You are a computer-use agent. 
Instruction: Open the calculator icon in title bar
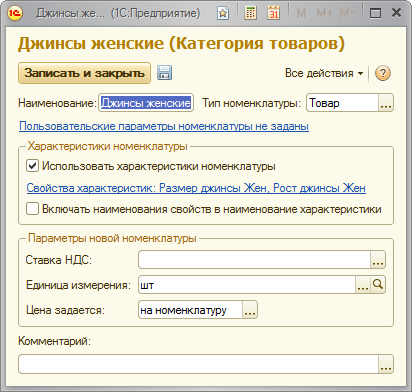(x=250, y=13)
